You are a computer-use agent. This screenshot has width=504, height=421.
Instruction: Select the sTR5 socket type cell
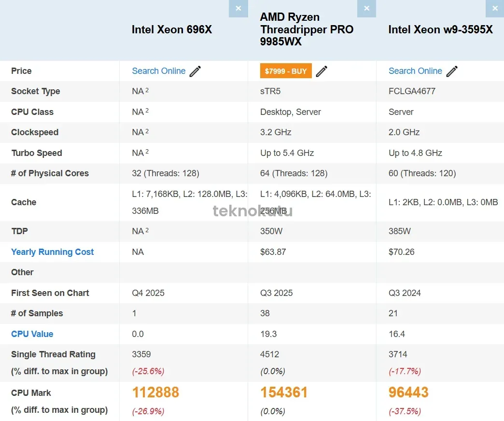click(270, 91)
